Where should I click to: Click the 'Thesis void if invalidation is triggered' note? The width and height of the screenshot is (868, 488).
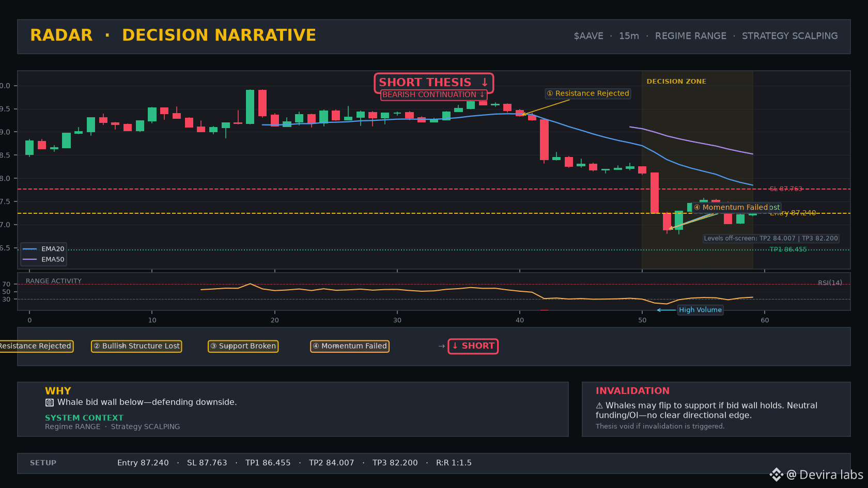pos(660,427)
